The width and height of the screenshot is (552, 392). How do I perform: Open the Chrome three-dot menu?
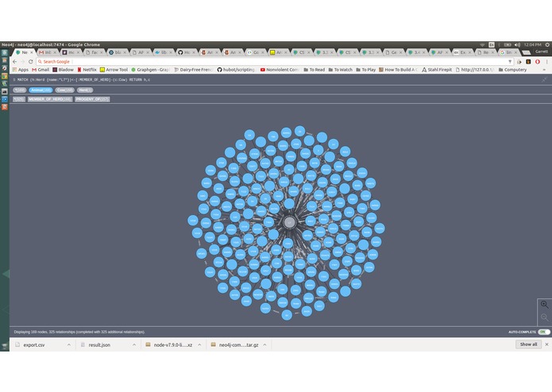pyautogui.click(x=546, y=62)
